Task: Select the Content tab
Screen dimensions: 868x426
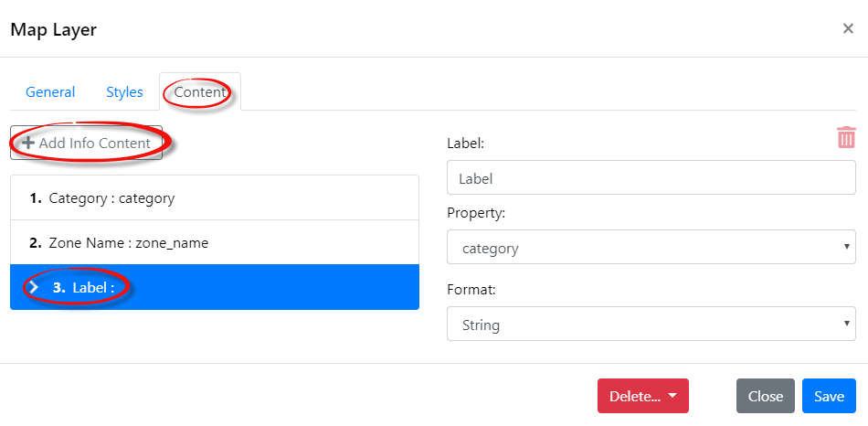Action: [200, 92]
